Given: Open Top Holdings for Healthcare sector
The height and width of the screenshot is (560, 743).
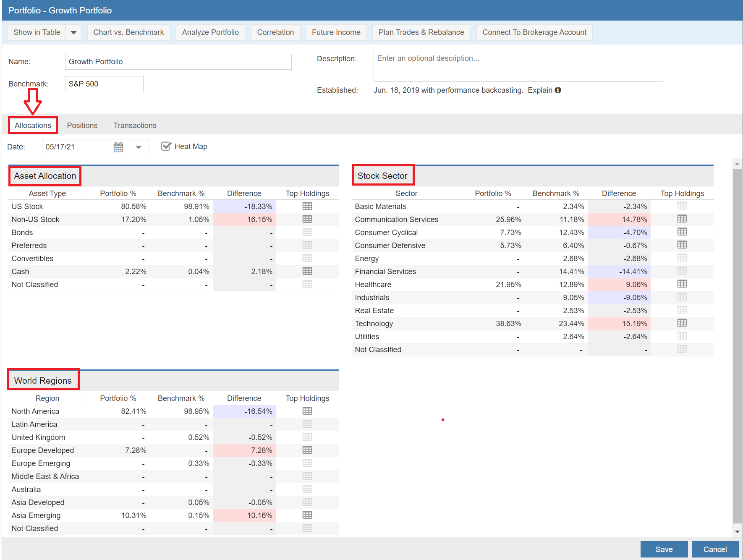Looking at the screenshot, I should click(x=682, y=284).
